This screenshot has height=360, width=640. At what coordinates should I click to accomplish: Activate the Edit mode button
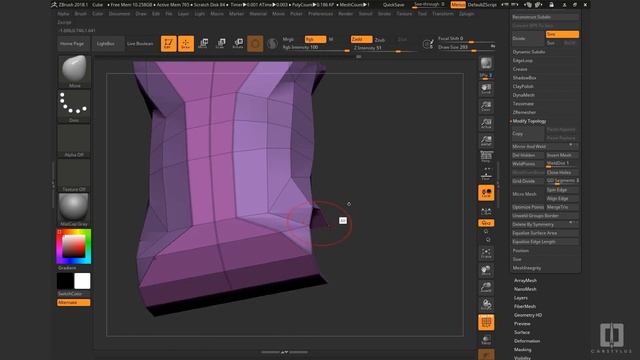click(168, 43)
